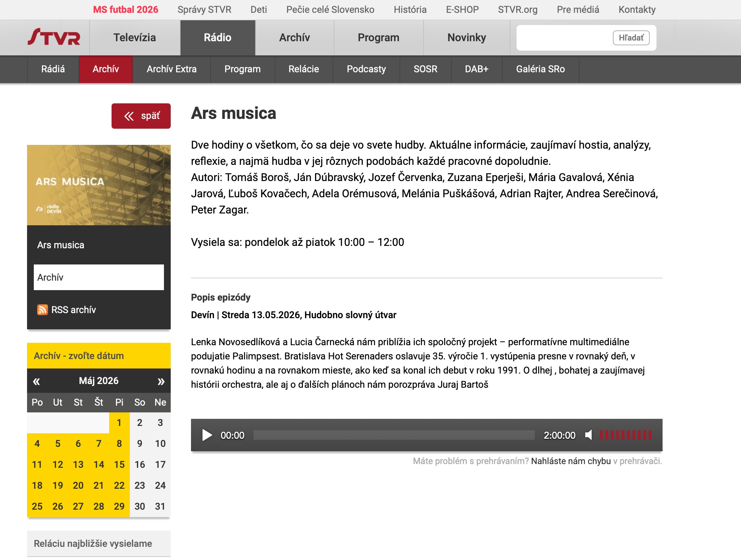The height and width of the screenshot is (560, 741).
Task: Open the Archív sidebar item
Action: point(99,277)
